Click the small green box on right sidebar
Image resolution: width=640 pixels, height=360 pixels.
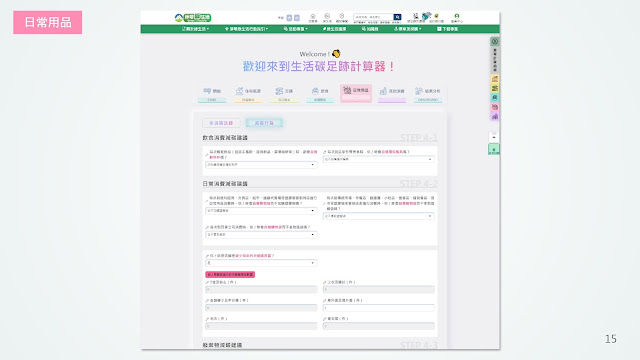click(x=494, y=149)
